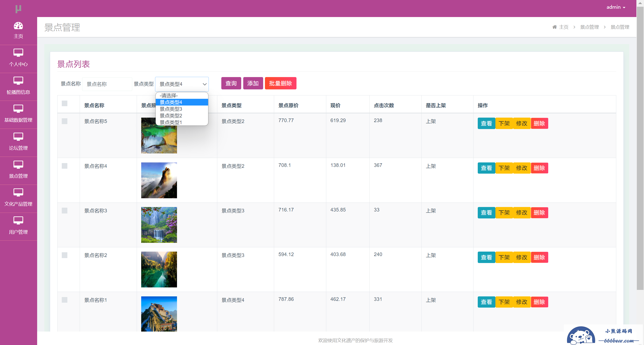
Task: Click 查看 for 景点名称5
Action: (486, 123)
